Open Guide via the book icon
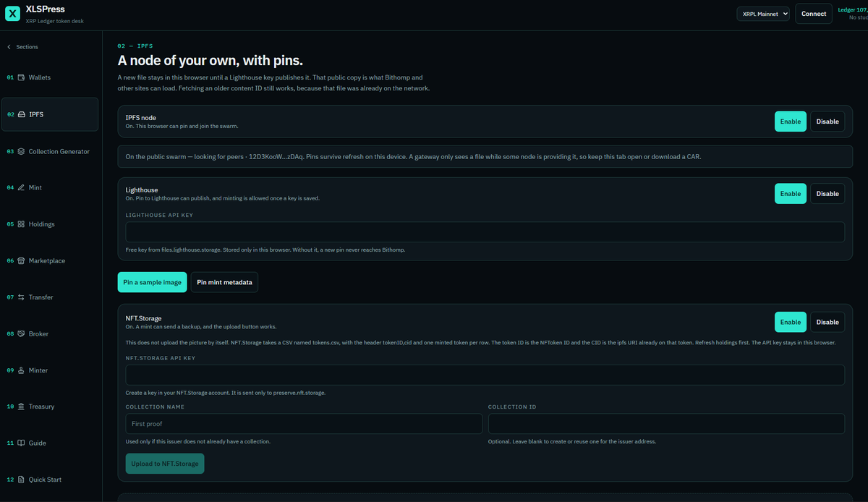868x502 pixels. click(22, 443)
